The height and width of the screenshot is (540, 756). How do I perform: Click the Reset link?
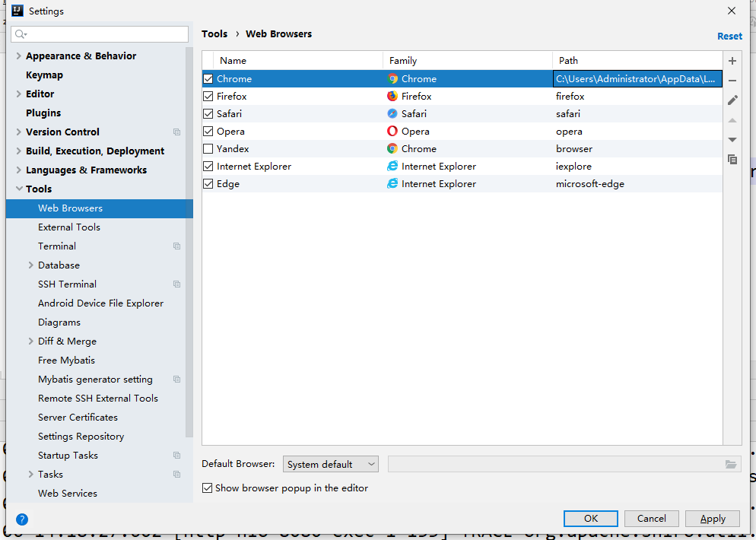729,36
